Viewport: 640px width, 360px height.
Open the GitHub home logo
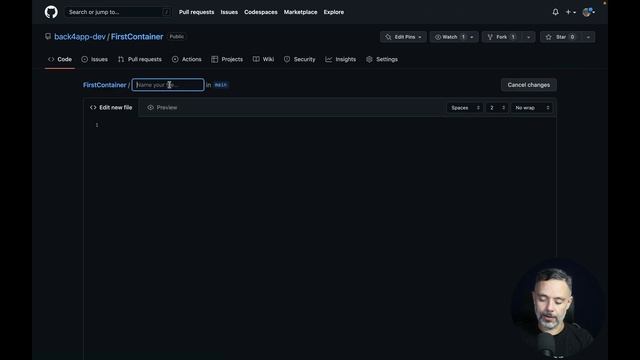click(x=51, y=12)
